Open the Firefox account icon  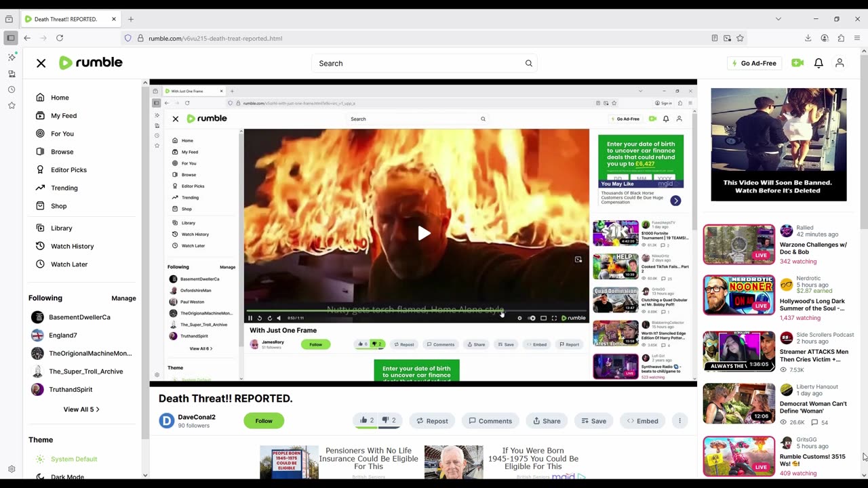click(825, 38)
